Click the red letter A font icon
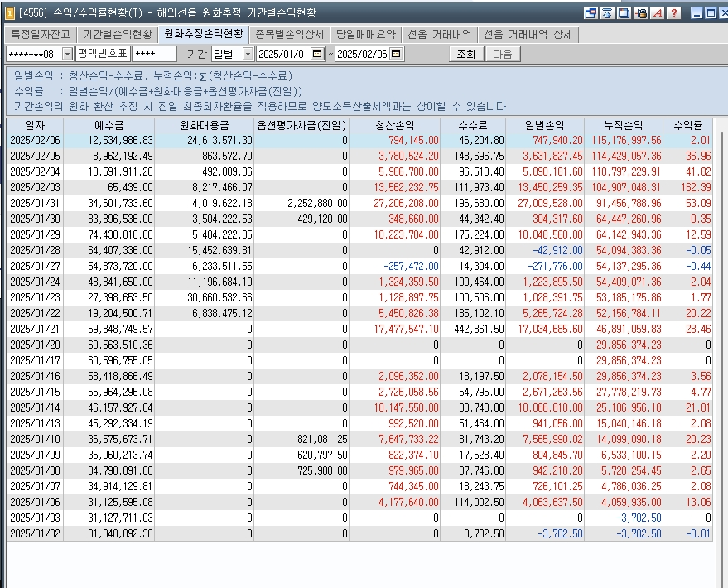 click(658, 13)
